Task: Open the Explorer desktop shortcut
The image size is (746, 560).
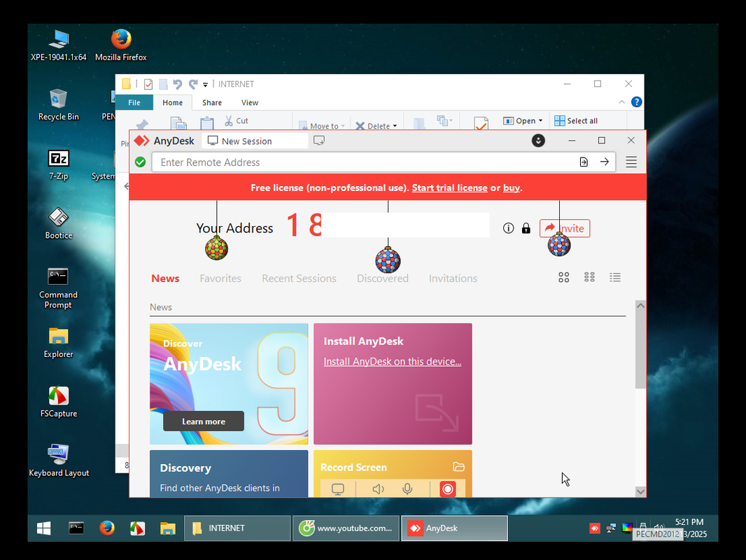Action: pyautogui.click(x=59, y=342)
